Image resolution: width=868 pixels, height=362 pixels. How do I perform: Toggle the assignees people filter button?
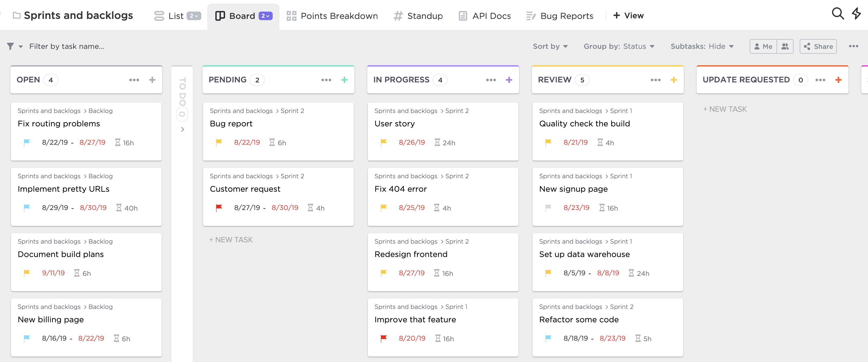click(x=785, y=47)
